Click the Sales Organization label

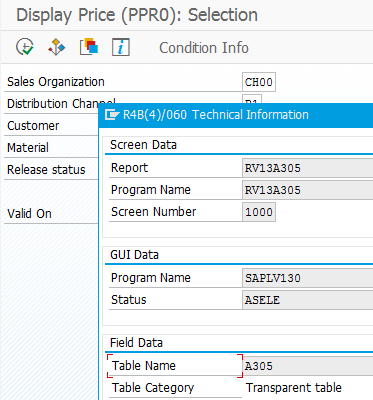point(56,82)
